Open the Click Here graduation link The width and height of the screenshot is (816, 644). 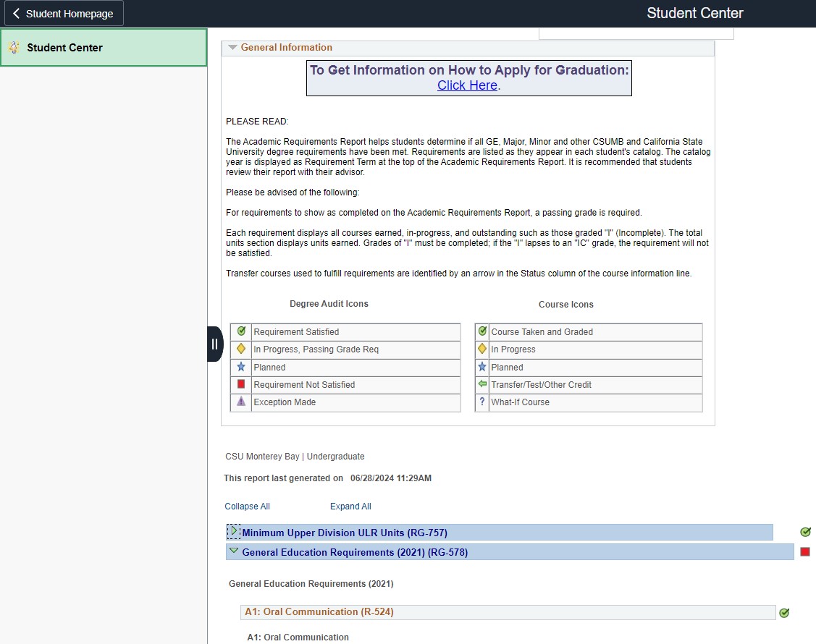(466, 85)
